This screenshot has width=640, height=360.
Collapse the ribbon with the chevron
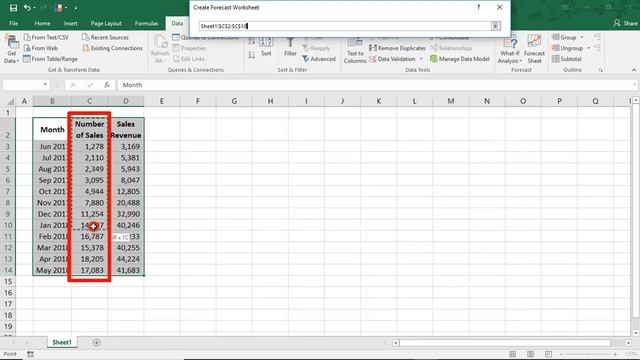click(x=633, y=70)
